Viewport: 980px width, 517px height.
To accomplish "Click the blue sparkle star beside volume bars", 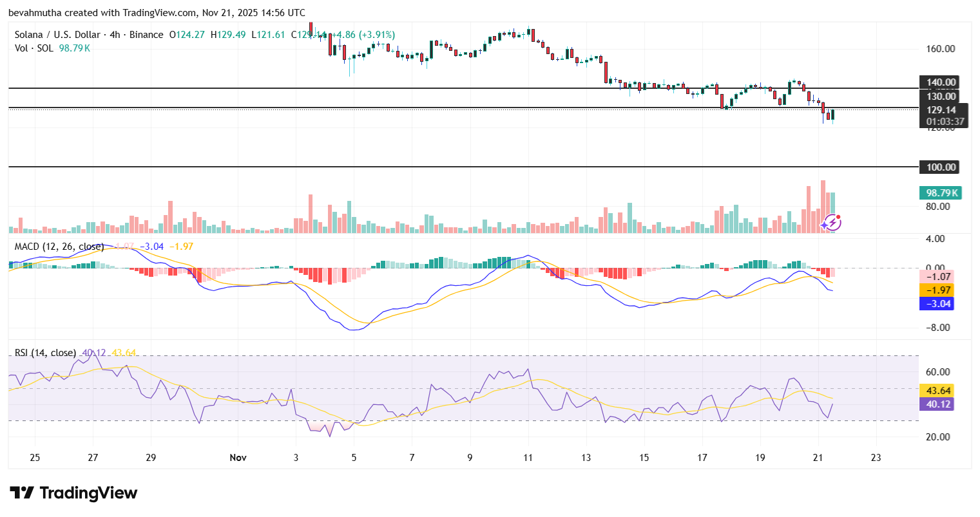I will click(825, 225).
